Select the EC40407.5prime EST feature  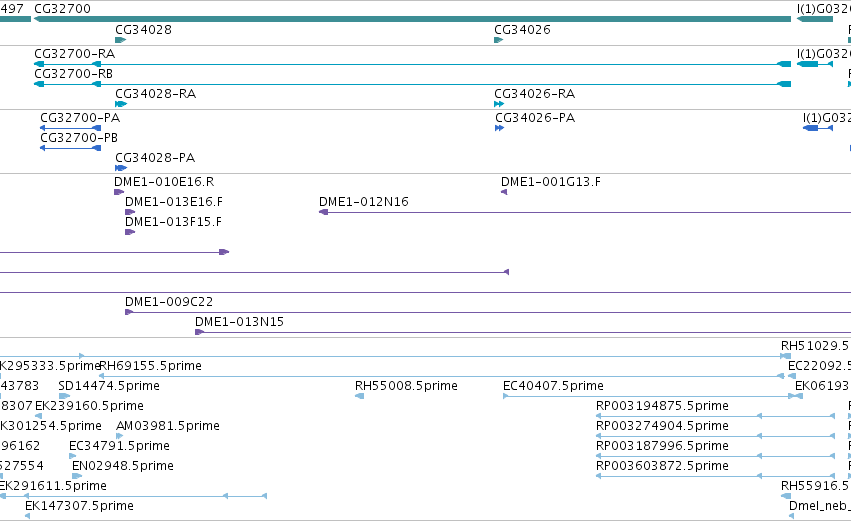click(x=653, y=396)
